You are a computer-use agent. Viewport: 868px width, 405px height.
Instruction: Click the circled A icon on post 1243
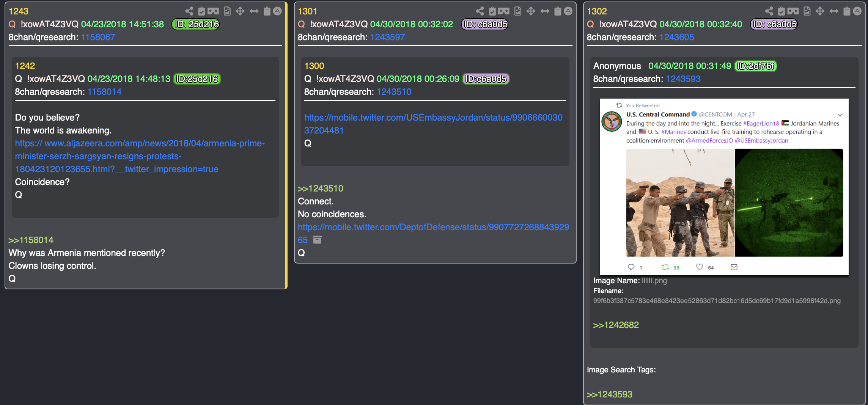tap(277, 11)
